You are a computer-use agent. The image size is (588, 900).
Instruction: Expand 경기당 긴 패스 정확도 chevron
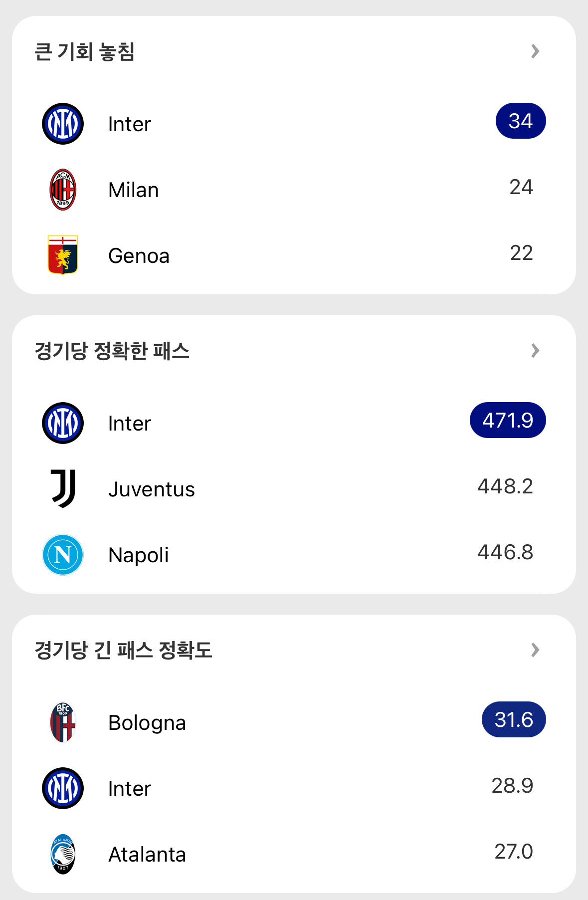point(535,650)
